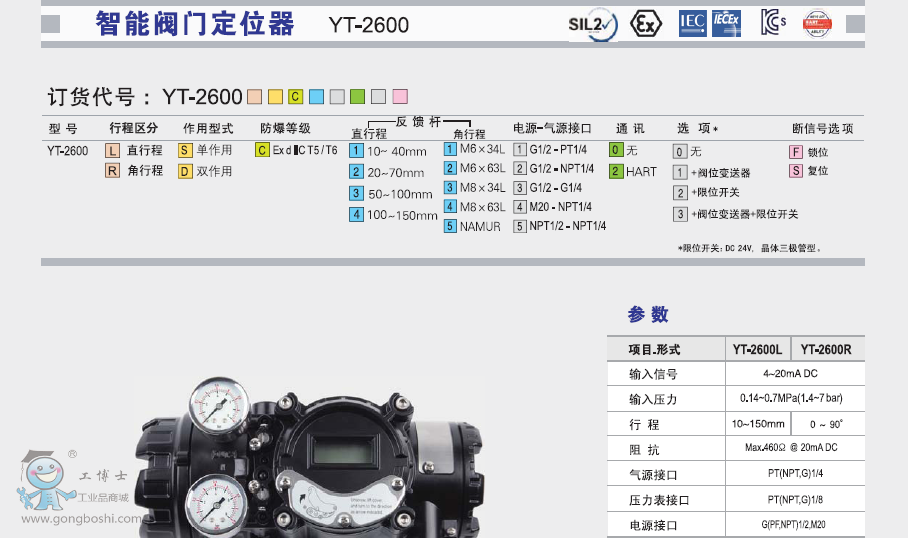908x538 pixels.
Task: Click the YT-2600 cell under 型号
Action: tap(68, 151)
